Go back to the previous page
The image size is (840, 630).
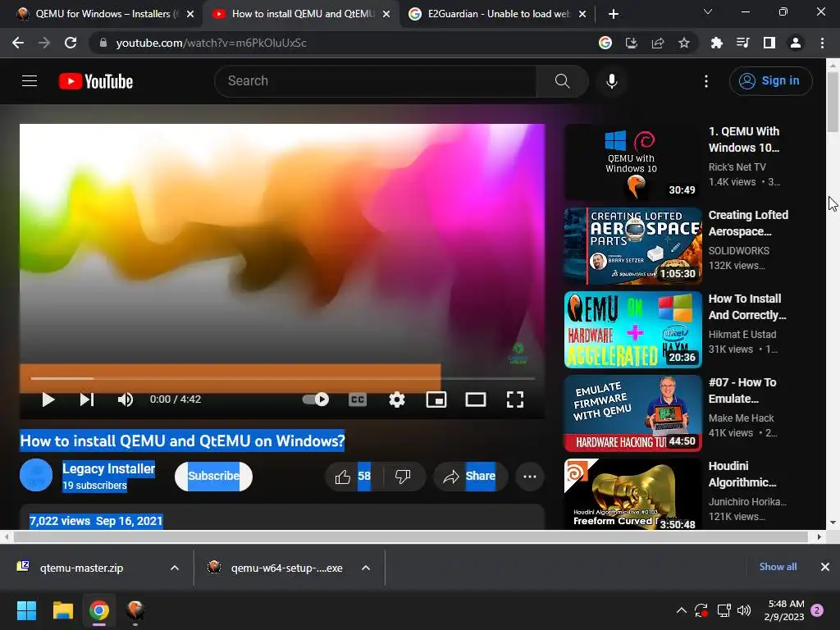pos(18,43)
